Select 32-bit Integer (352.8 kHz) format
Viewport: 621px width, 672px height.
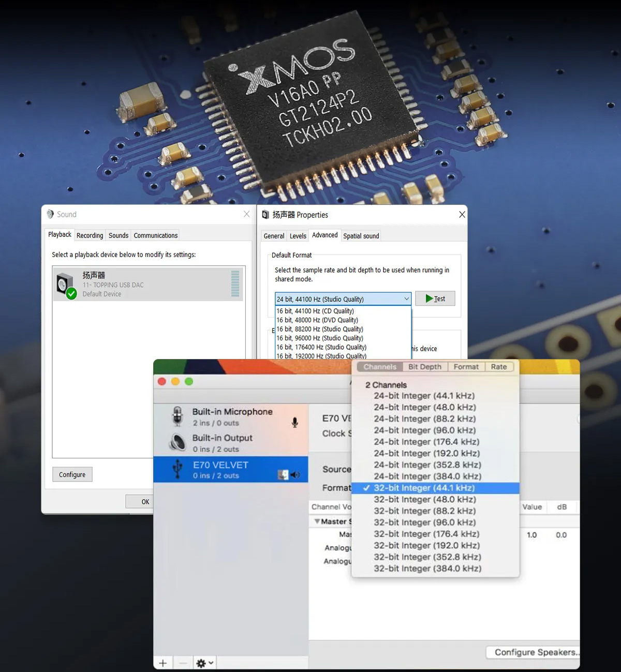click(x=435, y=557)
